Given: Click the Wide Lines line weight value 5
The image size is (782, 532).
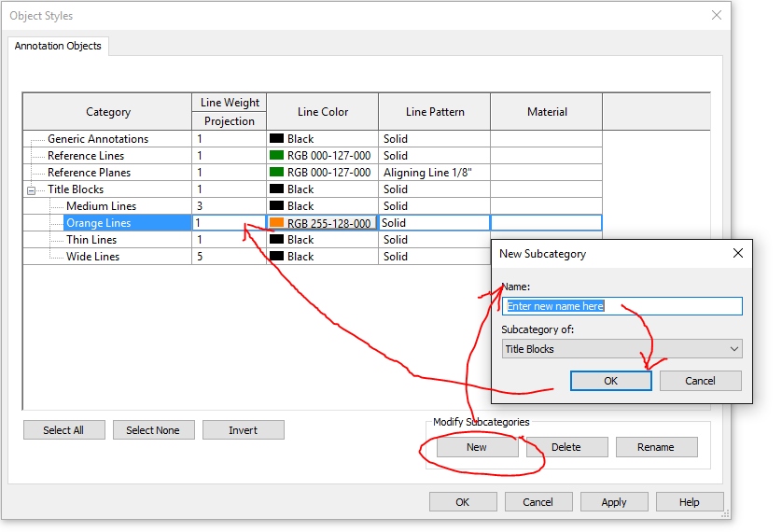Looking at the screenshot, I should (229, 257).
